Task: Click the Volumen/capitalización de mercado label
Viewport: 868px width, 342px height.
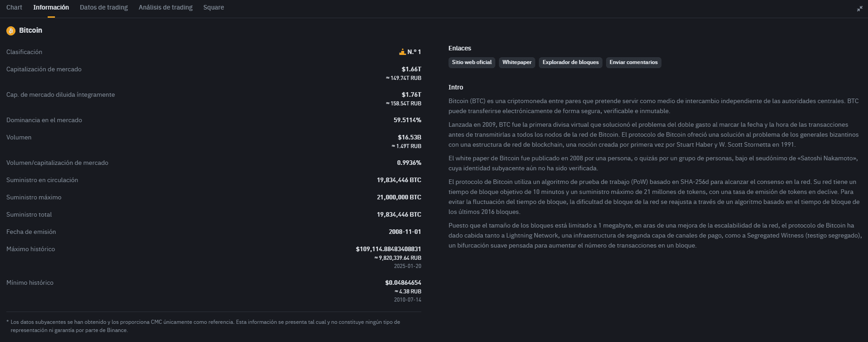Action: [x=57, y=163]
